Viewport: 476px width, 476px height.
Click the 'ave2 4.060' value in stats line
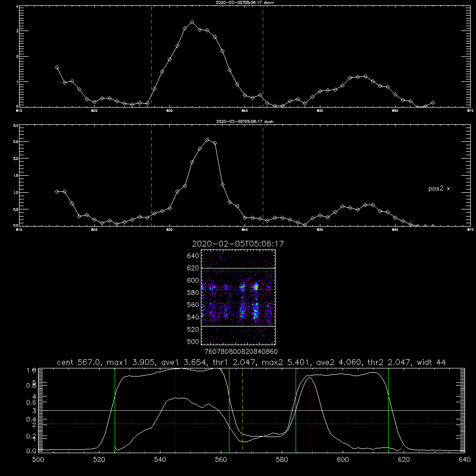click(339, 362)
